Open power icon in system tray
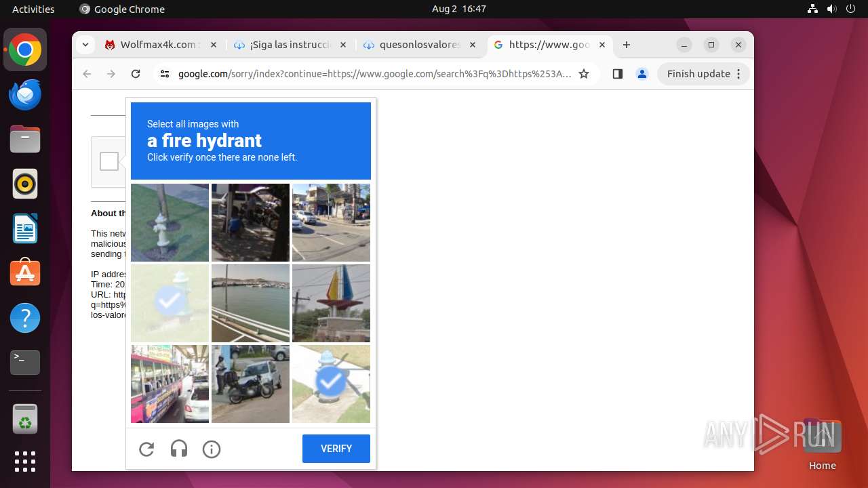Screen dimensions: 868x488 pyautogui.click(x=850, y=9)
